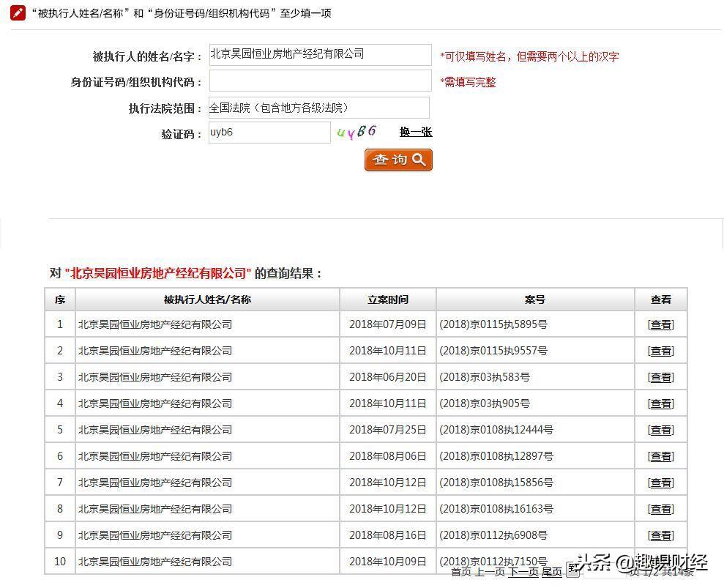The image size is (724, 588).
Task: Sort by clicking the 立案时间 column header
Action: click(x=387, y=299)
